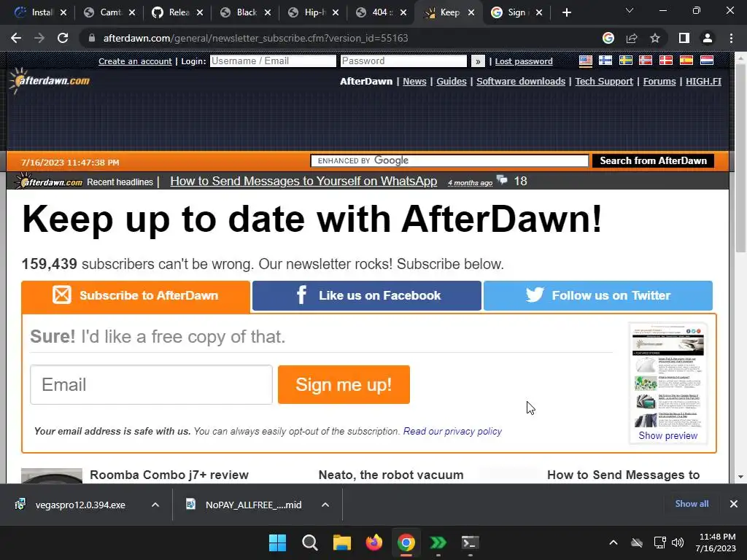The height and width of the screenshot is (560, 747).
Task: Open Windows Start menu
Action: click(277, 542)
